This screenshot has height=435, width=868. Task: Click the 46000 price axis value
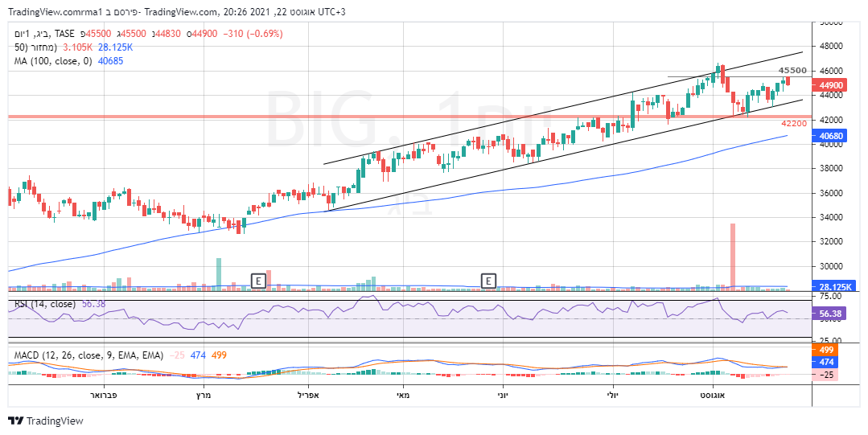(830, 71)
